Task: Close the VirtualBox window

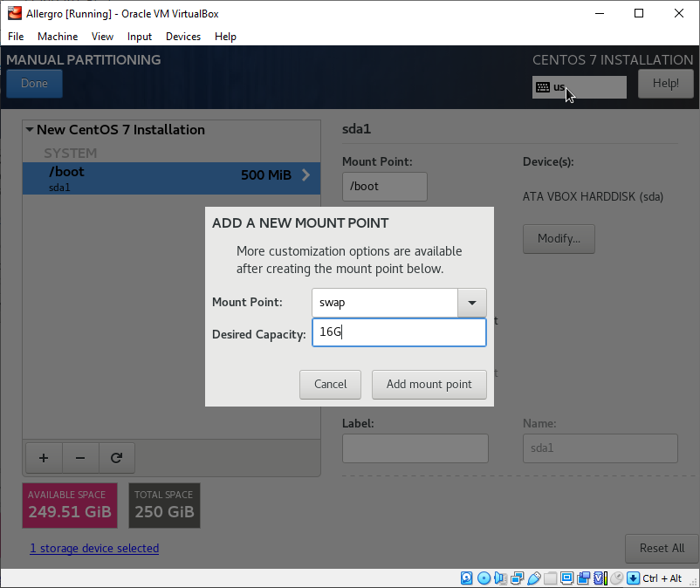Action: [x=679, y=13]
